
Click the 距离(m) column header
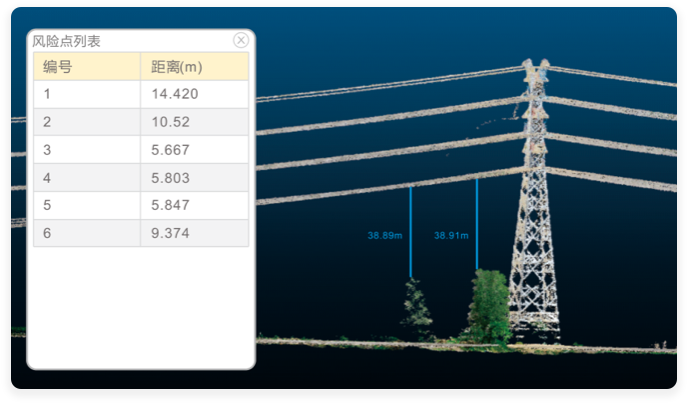(176, 67)
